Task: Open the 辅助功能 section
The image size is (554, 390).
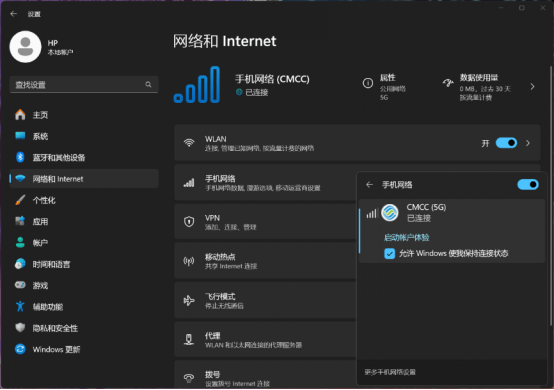Action: (x=84, y=307)
